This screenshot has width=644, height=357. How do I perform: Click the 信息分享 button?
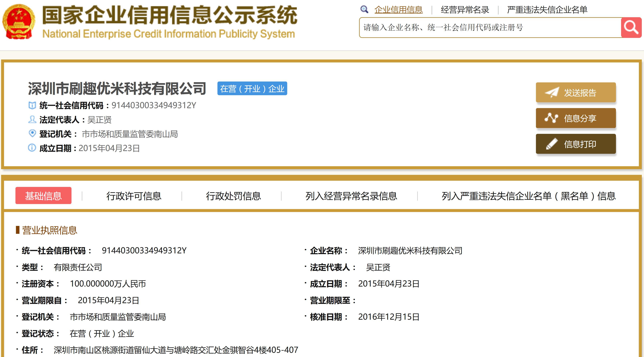pyautogui.click(x=576, y=118)
